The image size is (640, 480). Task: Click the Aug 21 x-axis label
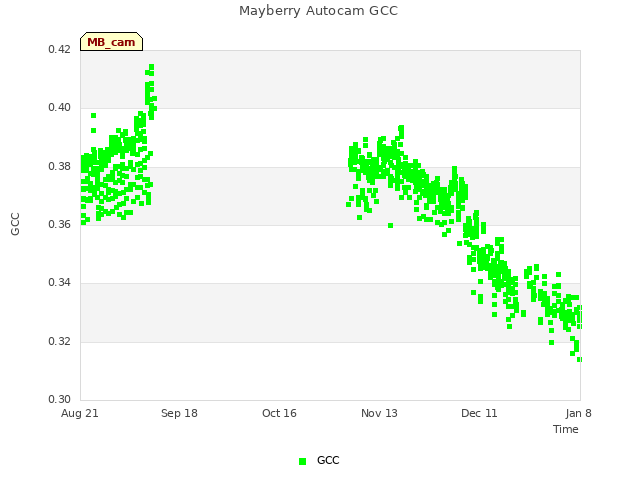(80, 413)
